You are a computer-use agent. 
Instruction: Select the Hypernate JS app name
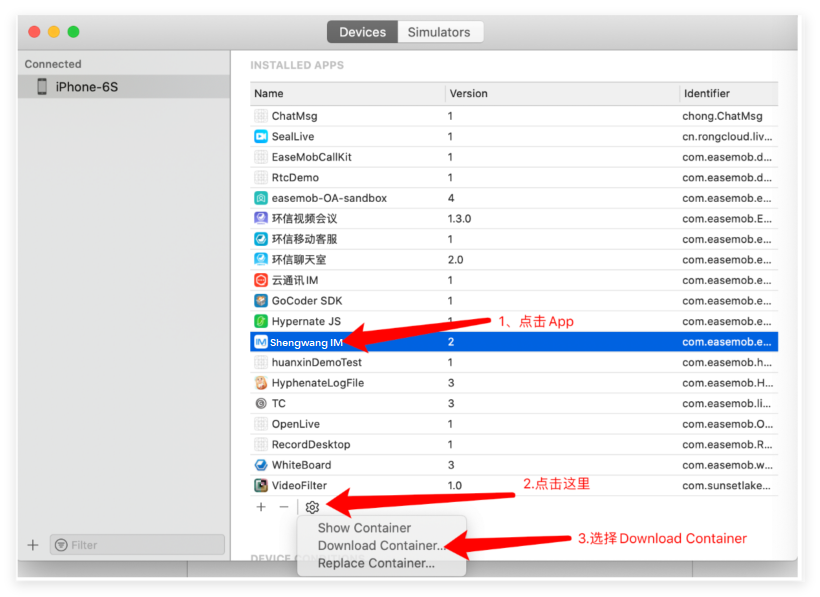306,321
